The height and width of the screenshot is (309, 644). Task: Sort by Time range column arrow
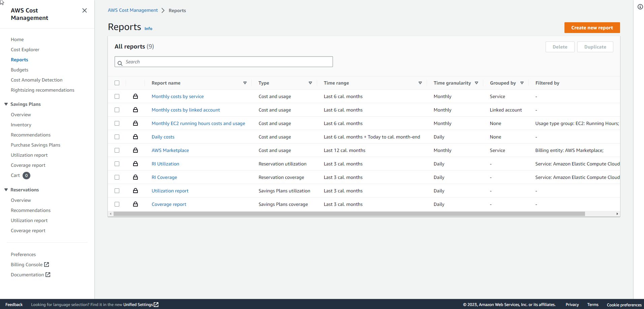pyautogui.click(x=420, y=83)
